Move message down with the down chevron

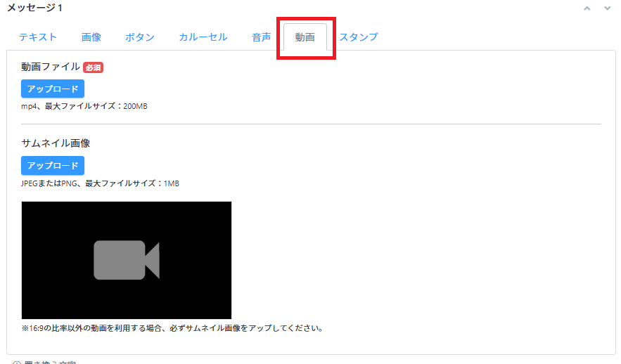click(x=607, y=8)
